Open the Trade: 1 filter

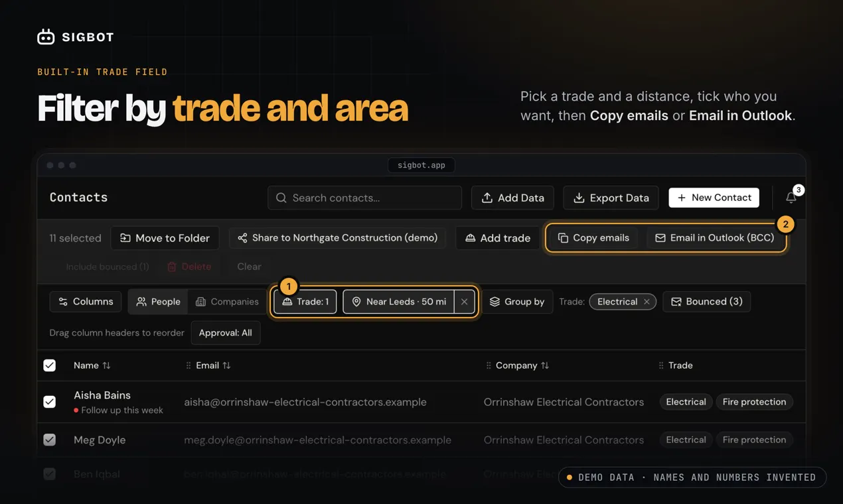click(305, 302)
